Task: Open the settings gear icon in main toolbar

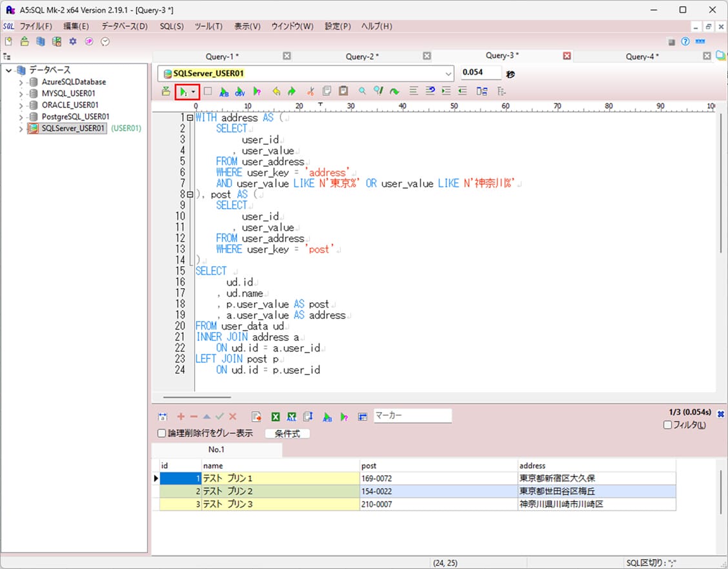Action: pyautogui.click(x=73, y=41)
